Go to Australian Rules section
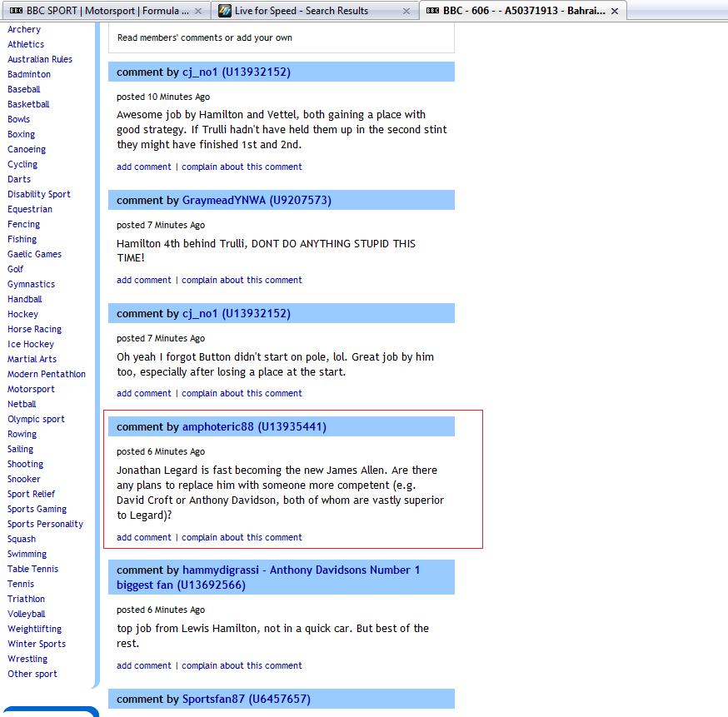This screenshot has width=728, height=717. pyautogui.click(x=40, y=59)
